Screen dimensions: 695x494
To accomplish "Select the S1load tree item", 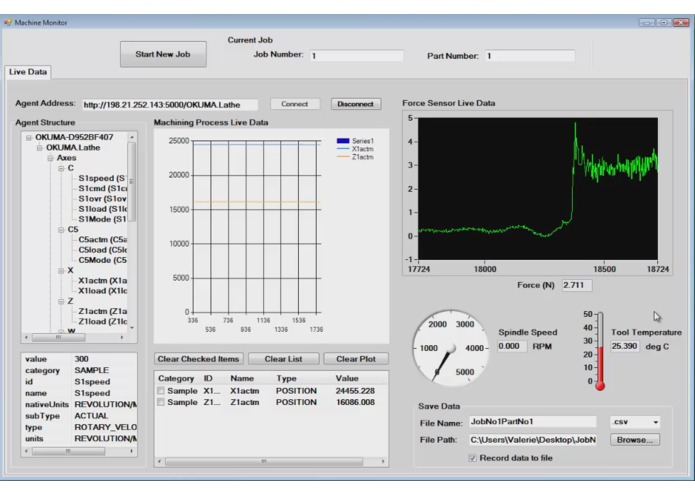I will pos(102,209).
